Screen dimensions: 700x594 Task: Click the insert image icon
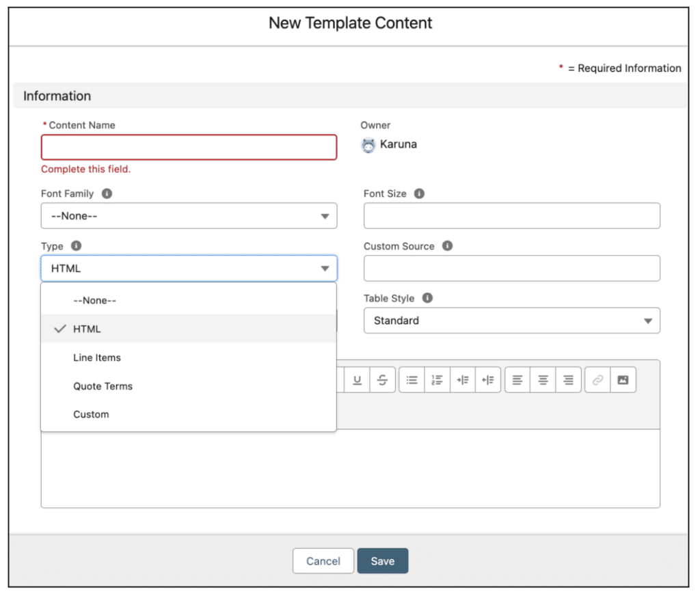pos(623,380)
